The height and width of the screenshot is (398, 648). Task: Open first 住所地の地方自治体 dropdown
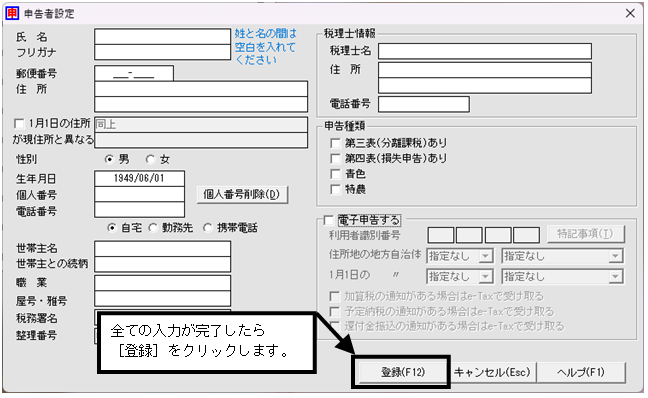[x=460, y=256]
